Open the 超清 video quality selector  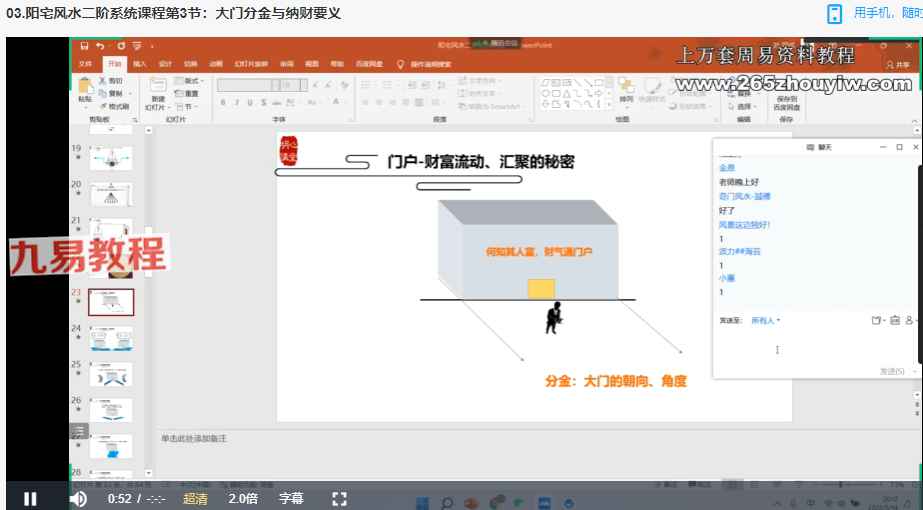click(x=196, y=498)
